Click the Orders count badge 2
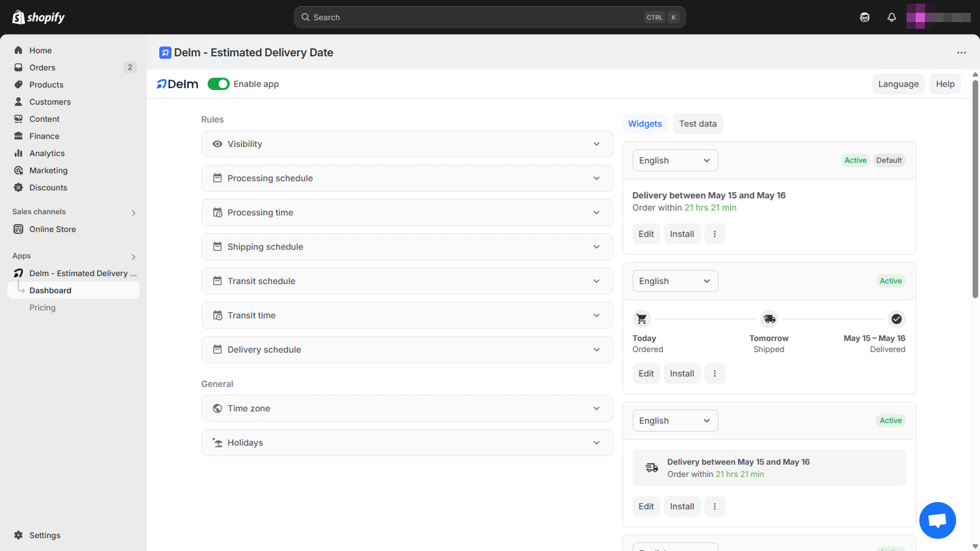980x551 pixels. point(130,67)
